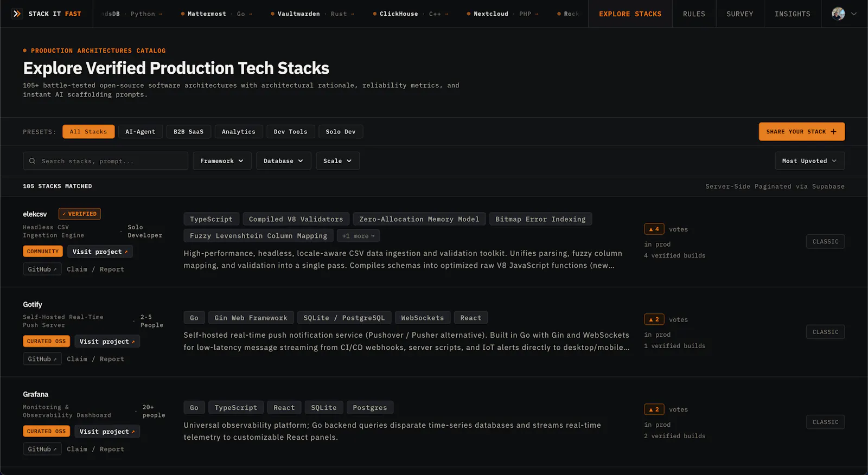Click the Share Your Stack button
Screen dimensions: 868x475
coord(801,132)
